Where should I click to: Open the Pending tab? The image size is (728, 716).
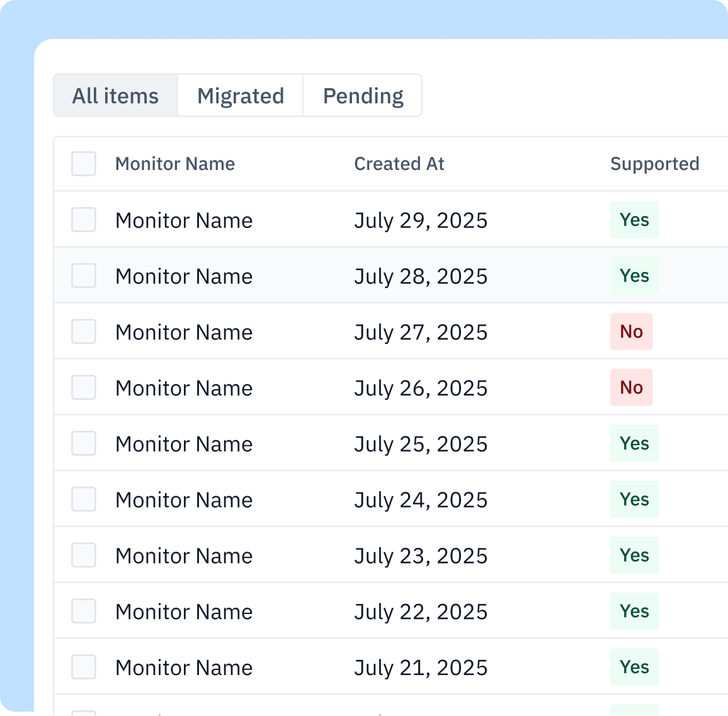(362, 95)
